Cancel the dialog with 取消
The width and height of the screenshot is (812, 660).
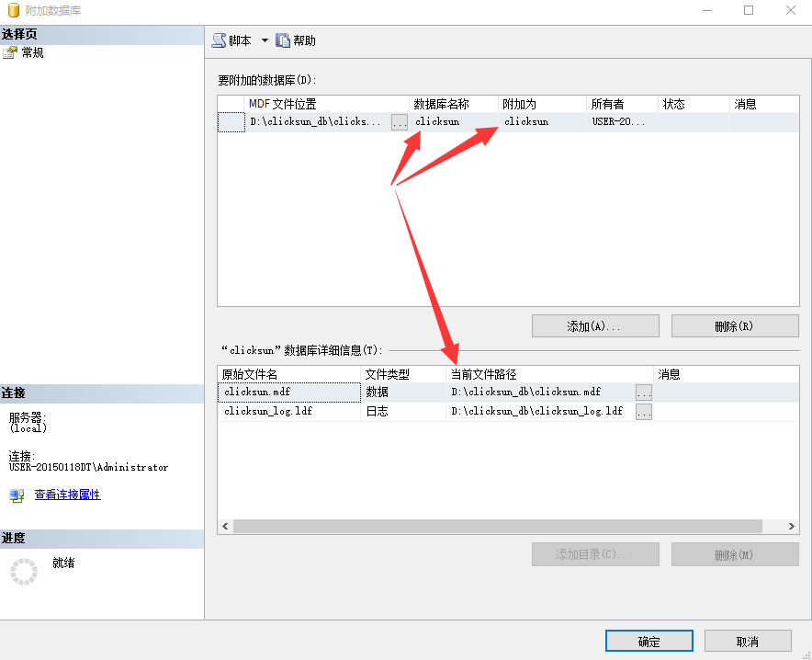[x=748, y=642]
